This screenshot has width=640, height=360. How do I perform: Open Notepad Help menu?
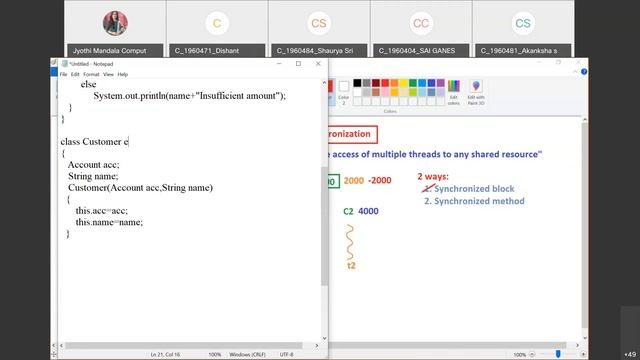[122, 74]
